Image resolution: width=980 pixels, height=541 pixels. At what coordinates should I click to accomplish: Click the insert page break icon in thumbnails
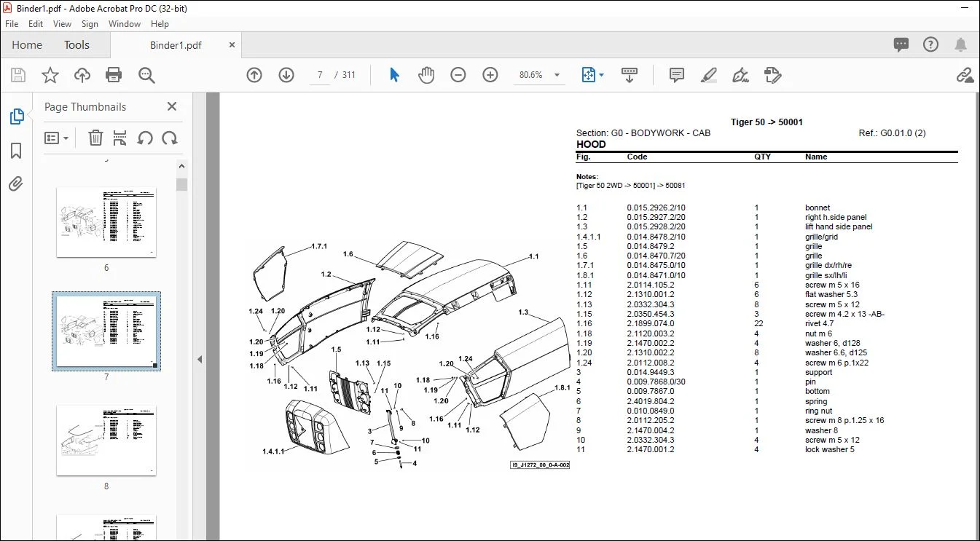coord(120,138)
